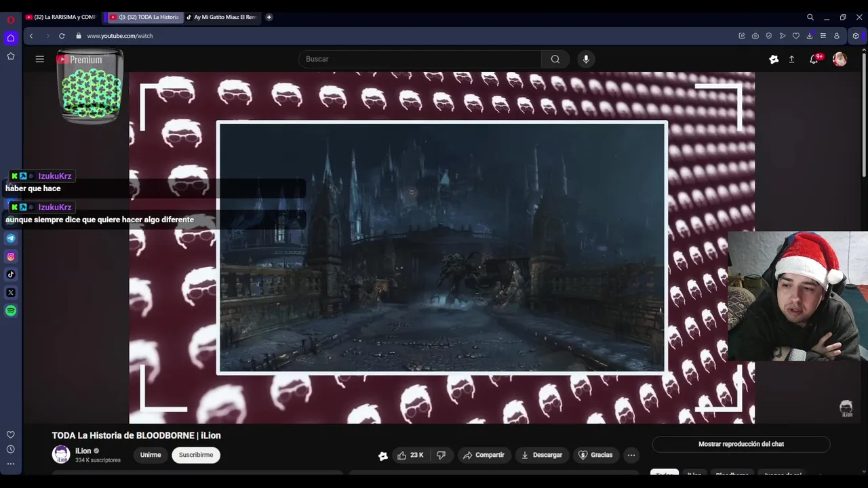Image resolution: width=868 pixels, height=488 pixels.
Task: Click the page vertical scrollbar
Action: pos(863,115)
